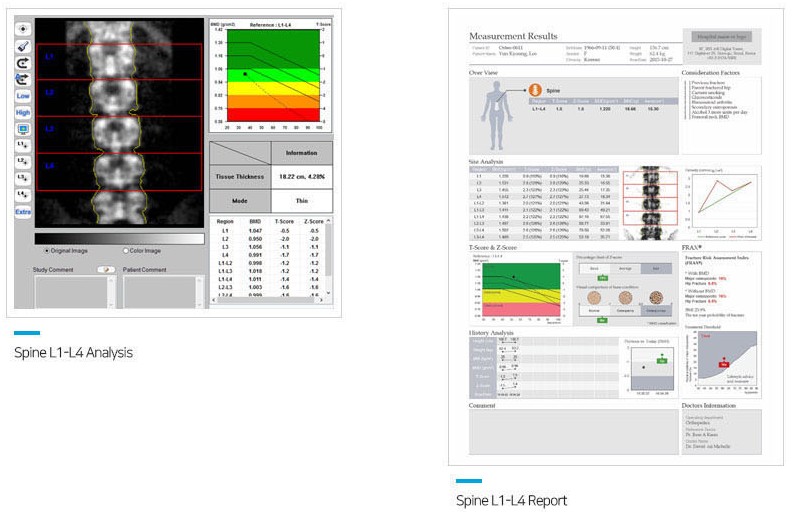Click the yellow zone of the BMD chart
792x512 pixels.
(x=273, y=89)
